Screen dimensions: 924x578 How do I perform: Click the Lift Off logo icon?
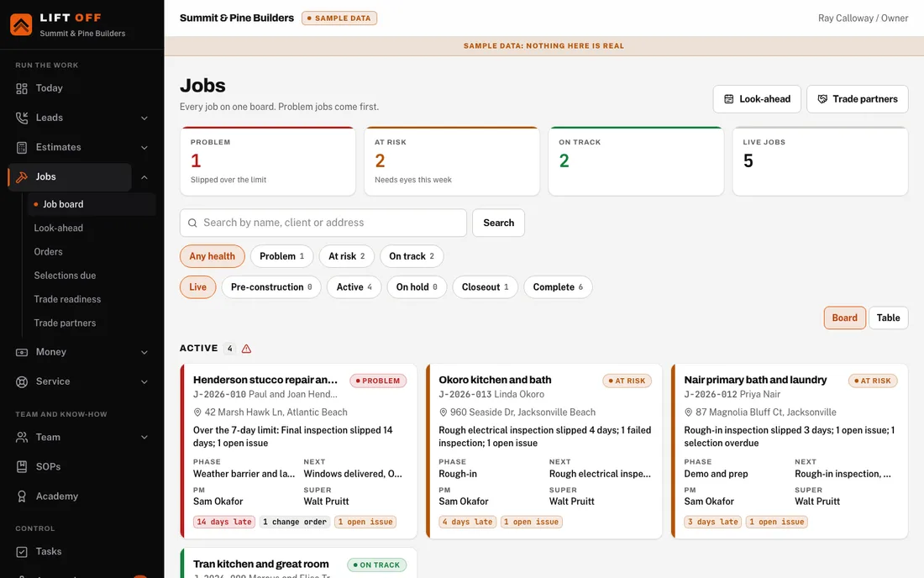pyautogui.click(x=21, y=24)
